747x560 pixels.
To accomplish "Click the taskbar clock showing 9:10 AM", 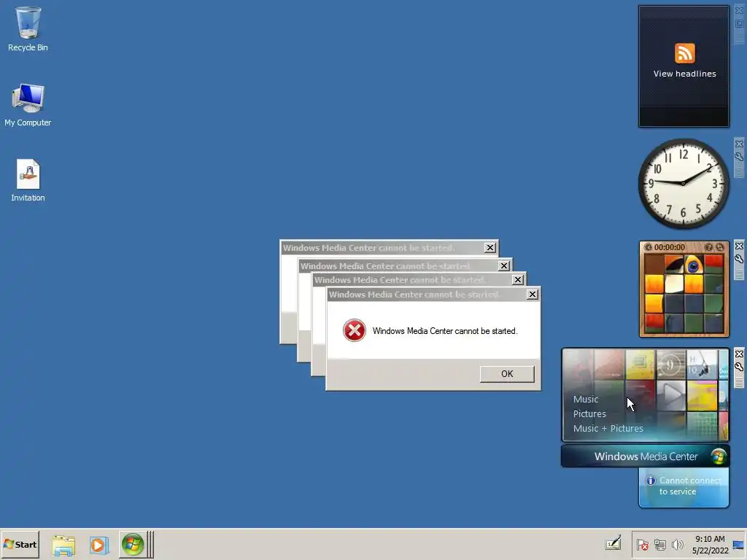I will click(710, 545).
